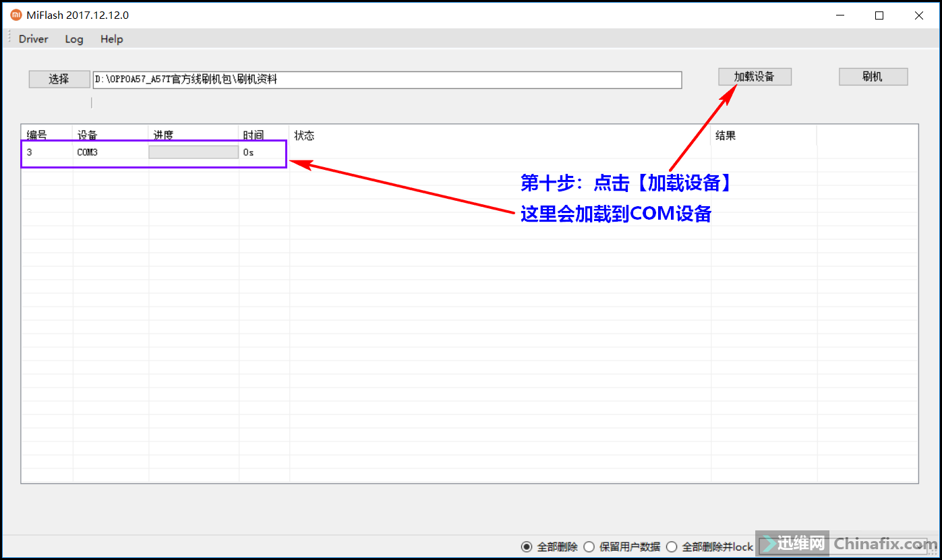942x560 pixels.
Task: Click the 编号 column header
Action: 47,135
